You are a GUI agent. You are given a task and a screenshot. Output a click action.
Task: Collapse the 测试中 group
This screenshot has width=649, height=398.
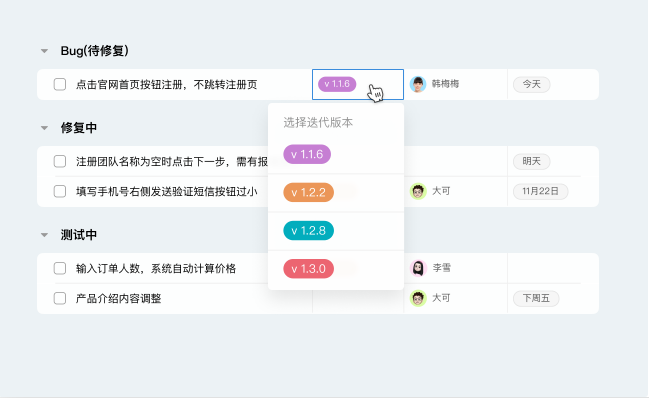44,235
